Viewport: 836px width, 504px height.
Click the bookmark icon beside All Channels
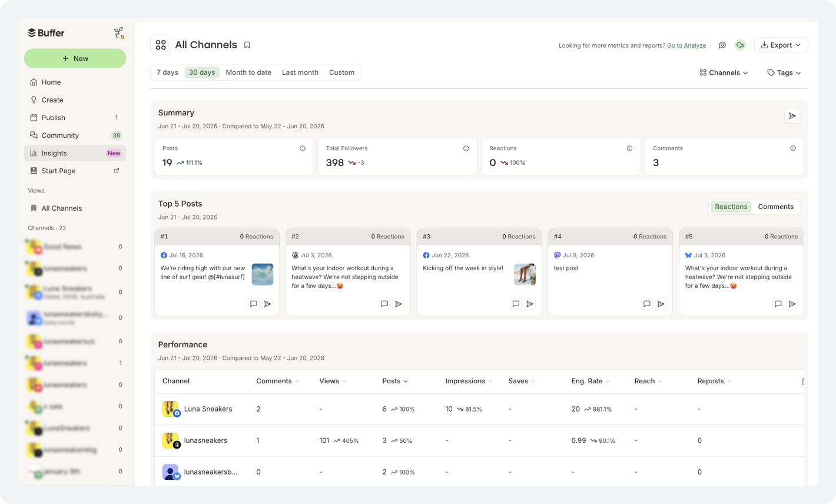point(247,45)
